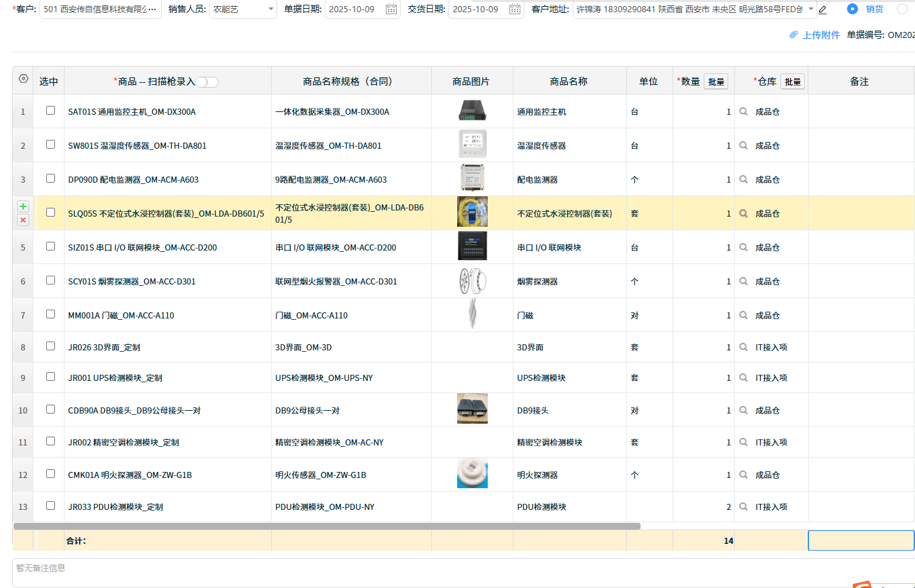Click the 批量 button beside 仓库
Image resolution: width=915 pixels, height=588 pixels.
(793, 81)
